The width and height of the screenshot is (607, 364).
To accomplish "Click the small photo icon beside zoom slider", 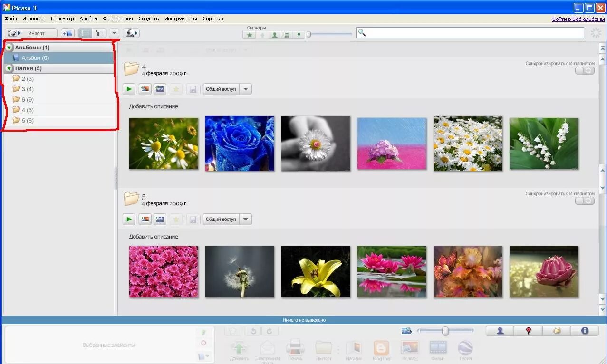I will (x=406, y=331).
